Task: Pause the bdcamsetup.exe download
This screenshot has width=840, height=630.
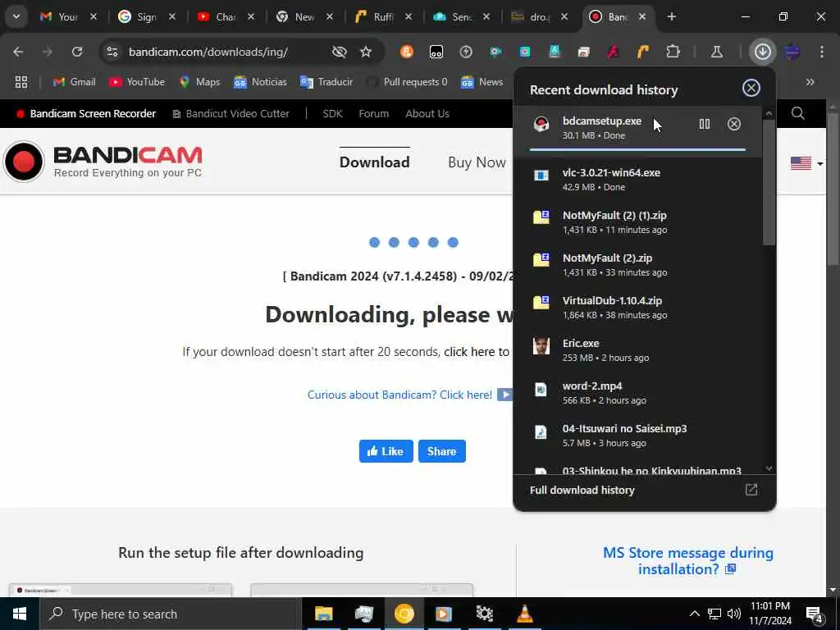Action: 704,125
